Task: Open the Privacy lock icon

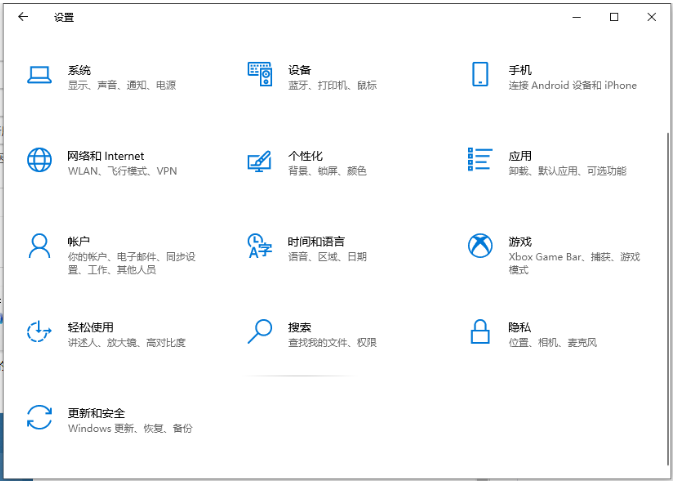Action: (x=480, y=331)
